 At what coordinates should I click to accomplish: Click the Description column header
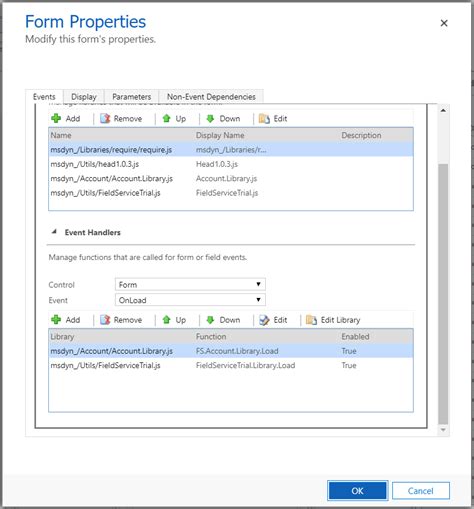tap(361, 135)
